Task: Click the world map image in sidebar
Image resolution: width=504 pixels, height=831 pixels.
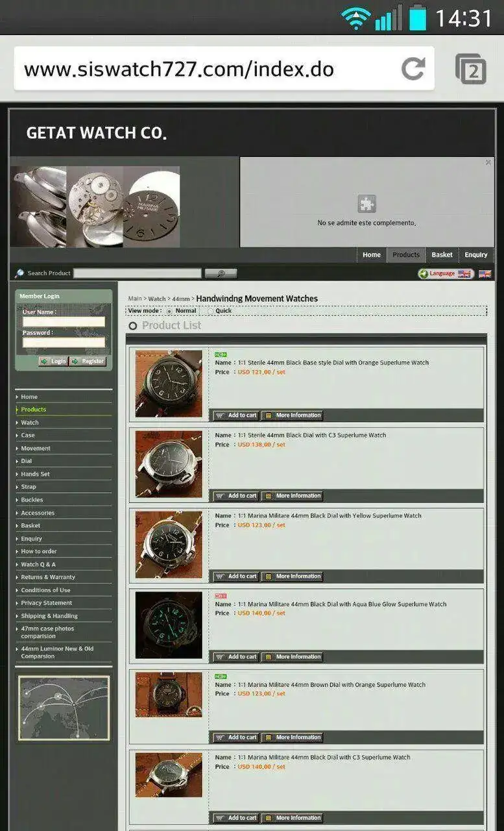Action: click(x=64, y=708)
